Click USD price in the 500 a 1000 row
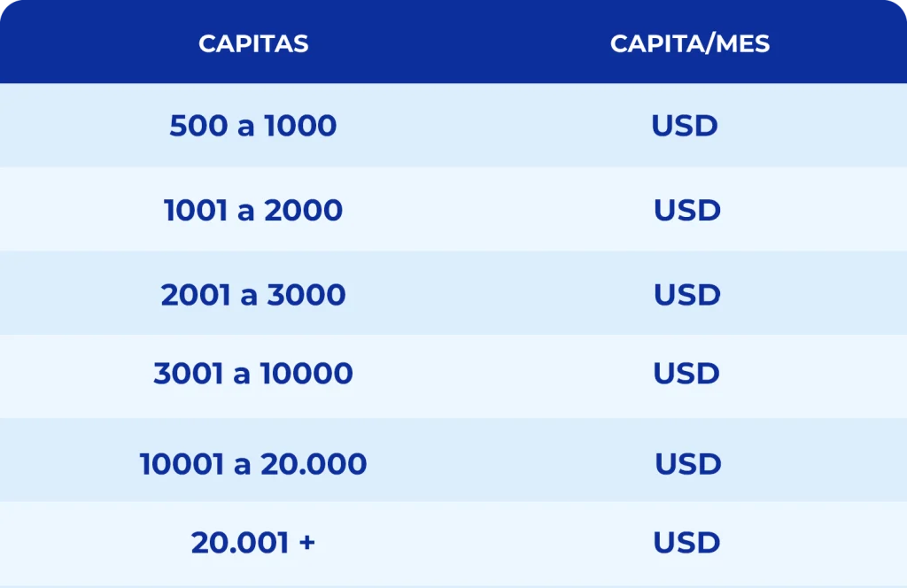Screen dimensions: 907x588 click(x=685, y=126)
